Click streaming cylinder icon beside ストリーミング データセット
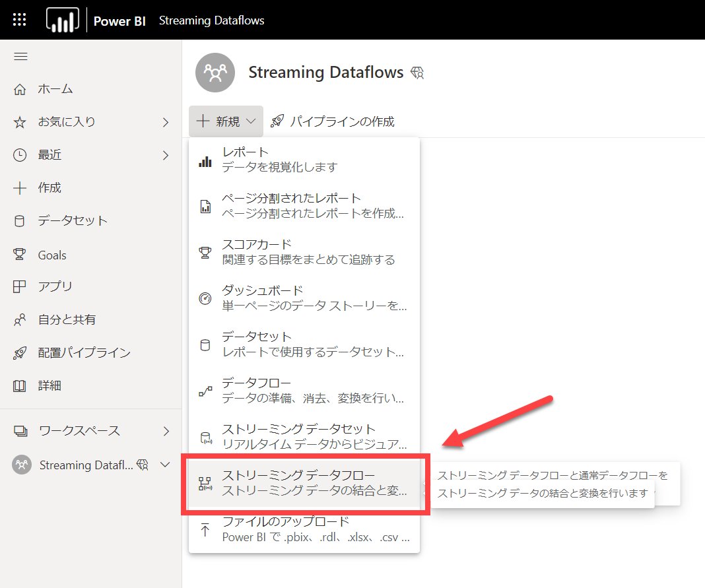This screenshot has height=588, width=705. [206, 438]
